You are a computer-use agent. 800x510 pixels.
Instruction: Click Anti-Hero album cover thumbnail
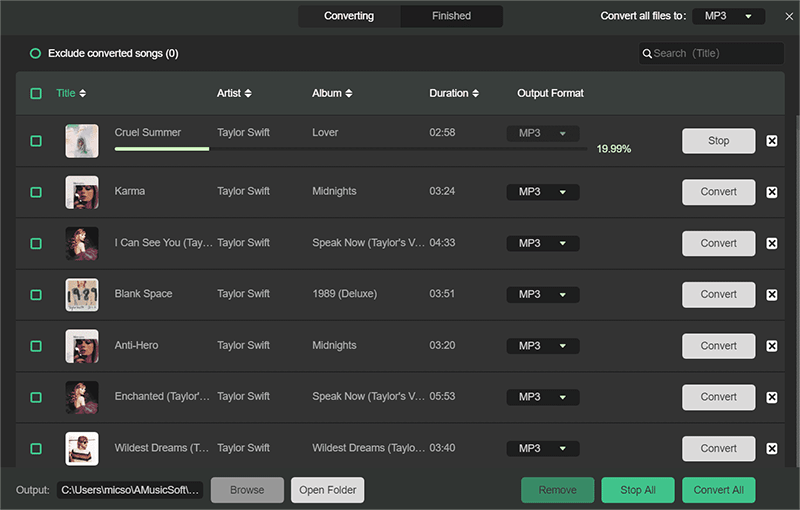(x=82, y=346)
